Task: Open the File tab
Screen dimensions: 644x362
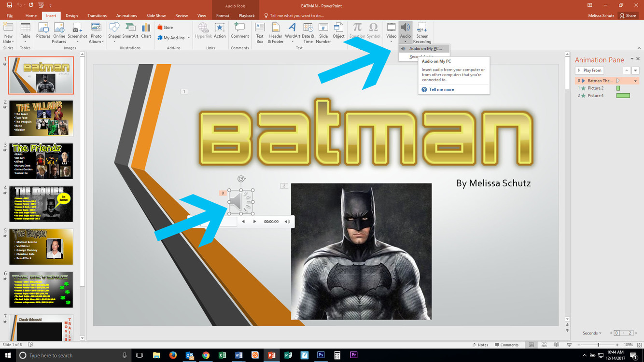Action: [10, 15]
